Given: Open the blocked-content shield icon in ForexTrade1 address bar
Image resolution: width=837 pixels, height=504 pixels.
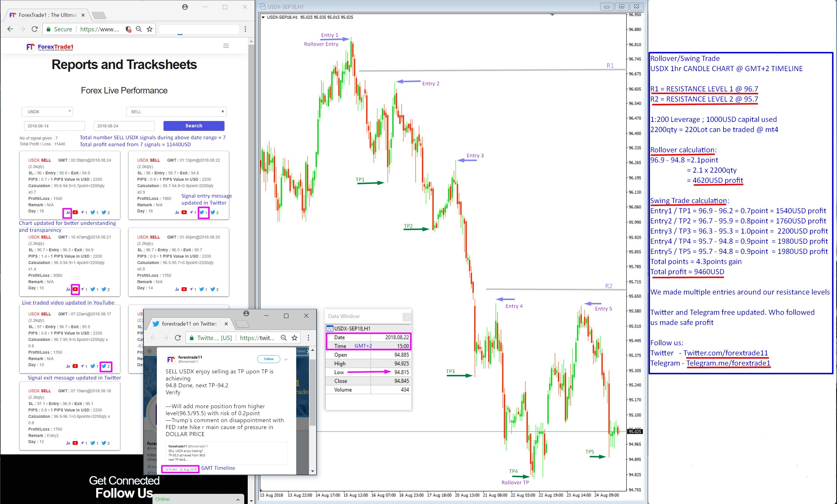Looking at the screenshot, I should coord(128,29).
